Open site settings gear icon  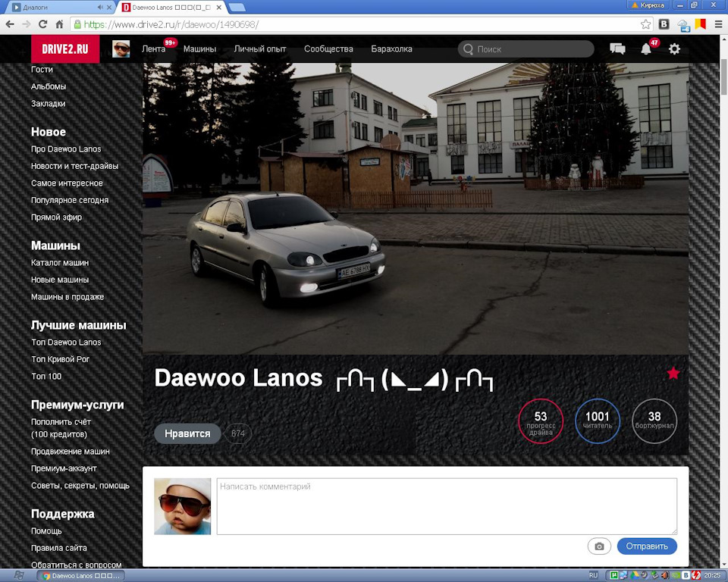point(674,48)
